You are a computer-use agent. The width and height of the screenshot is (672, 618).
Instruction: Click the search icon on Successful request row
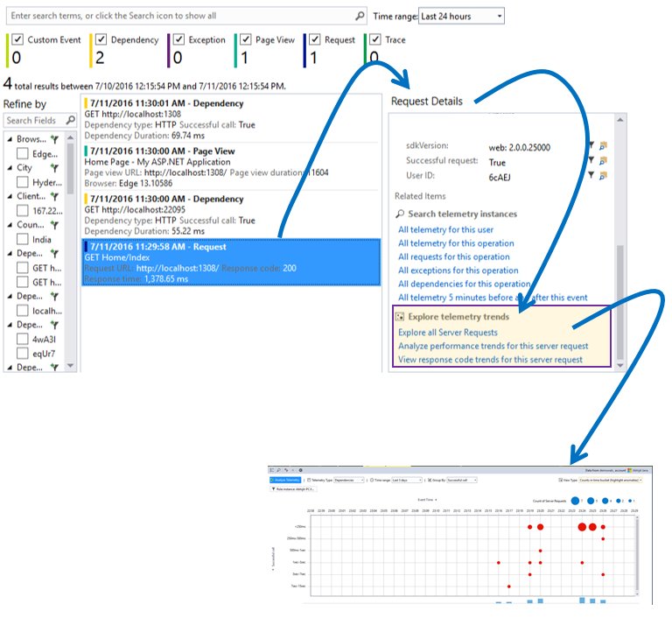tap(603, 161)
